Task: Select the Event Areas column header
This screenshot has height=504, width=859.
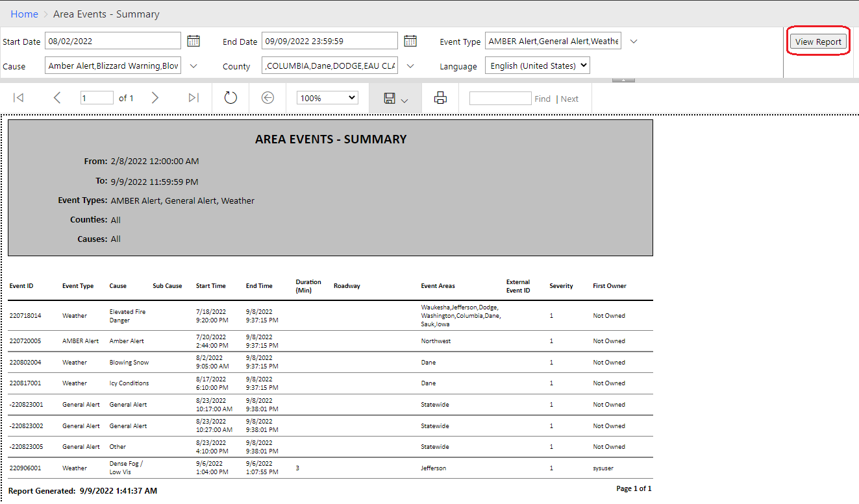Action: (x=438, y=286)
